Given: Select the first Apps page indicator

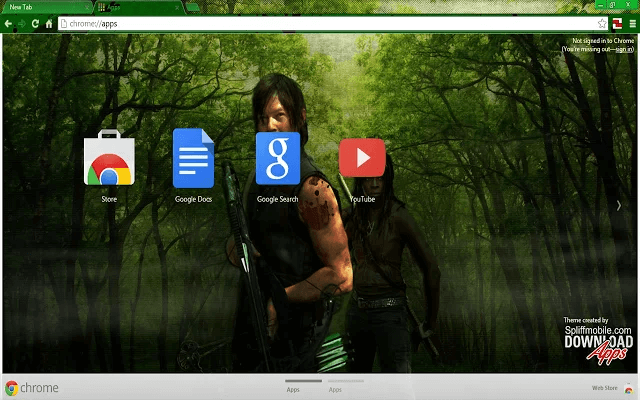Looking at the screenshot, I should click(303, 386).
